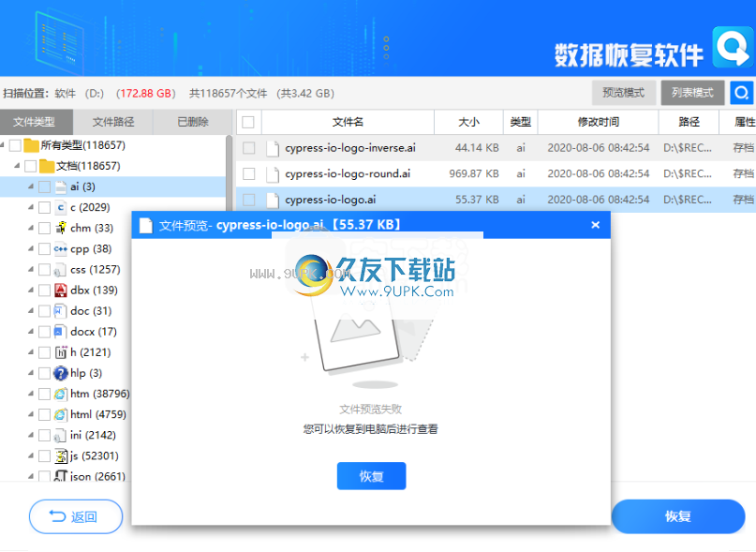Click the html file type icon

(x=60, y=415)
